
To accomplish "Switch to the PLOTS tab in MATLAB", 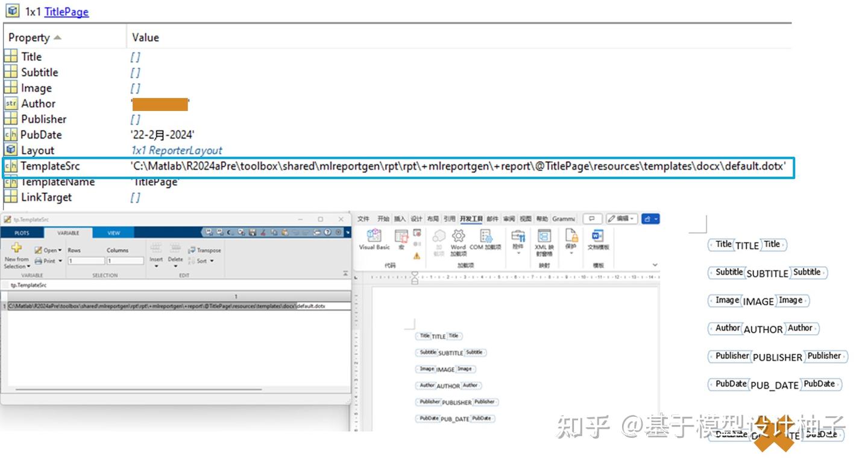I will click(x=22, y=233).
